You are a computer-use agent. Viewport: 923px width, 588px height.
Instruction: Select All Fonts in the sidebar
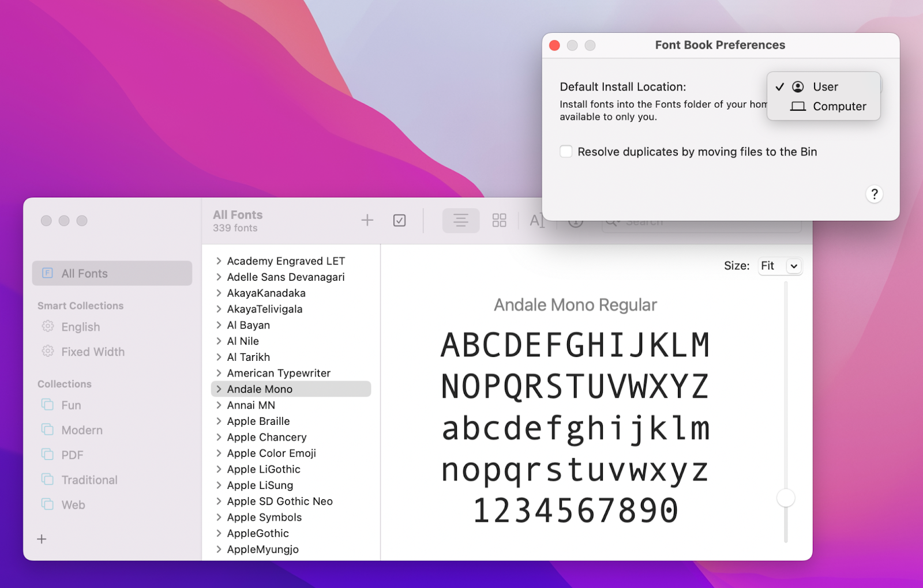point(112,273)
